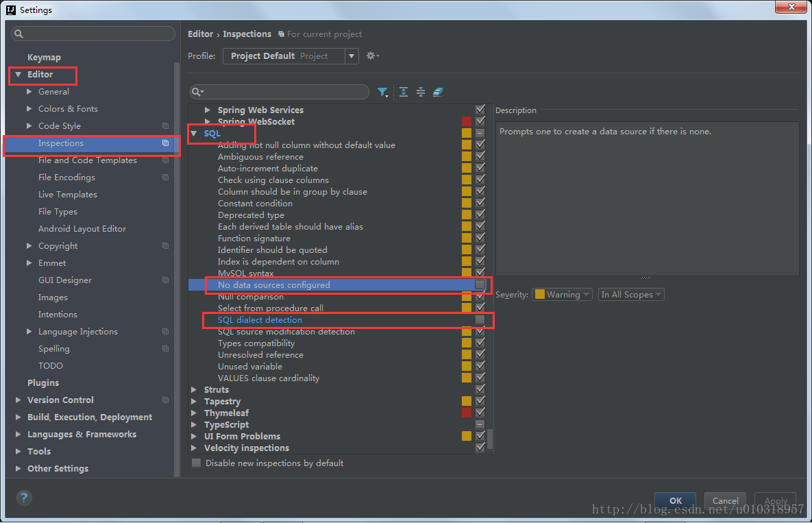This screenshot has height=523, width=812.
Task: Close the Settings dialog window
Action: [x=791, y=7]
